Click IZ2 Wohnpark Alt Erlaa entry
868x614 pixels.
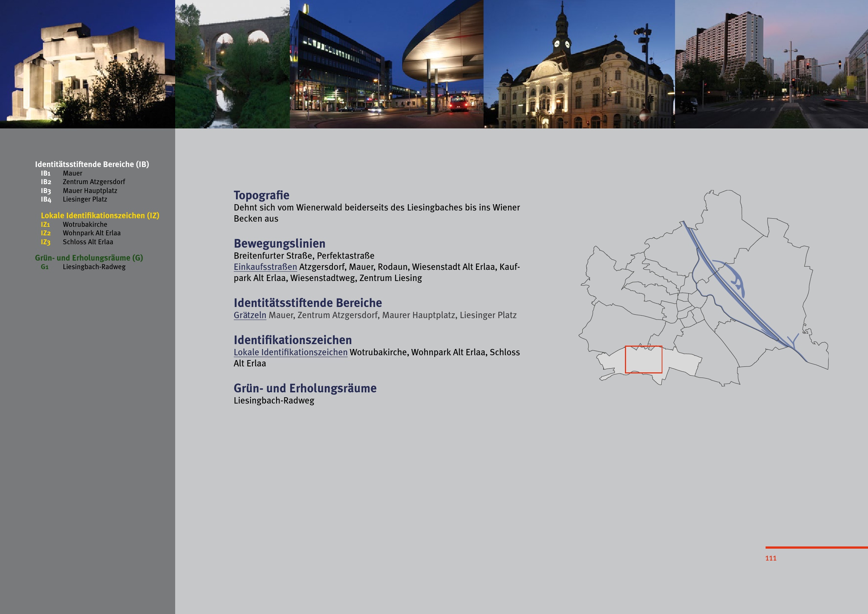92,233
